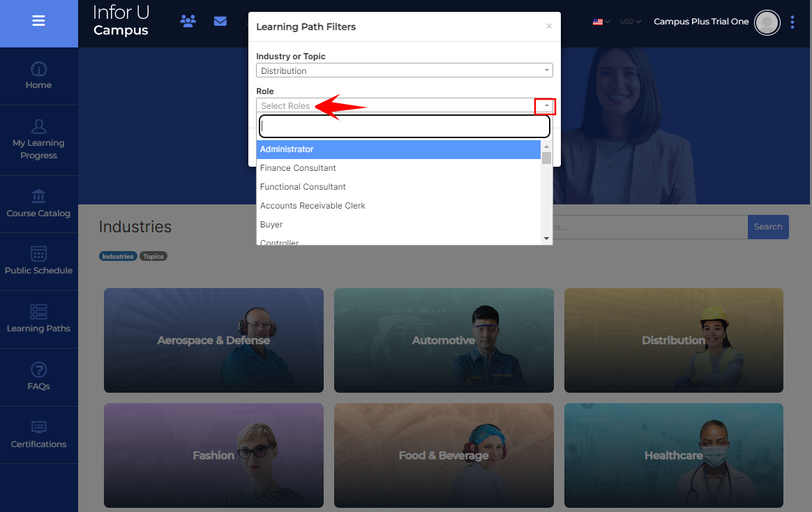Open the Public Schedule calendar icon
The image size is (812, 512).
[38, 254]
